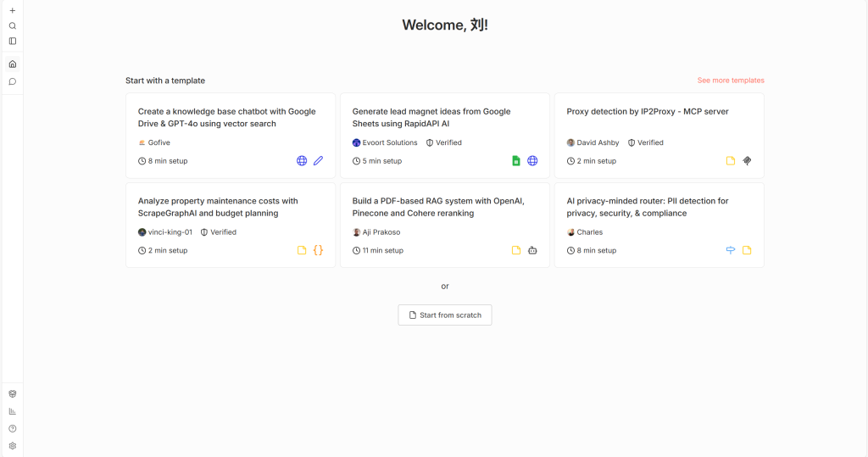Open the templates box icon in the sidebar
The width and height of the screenshot is (868, 457).
point(13,393)
